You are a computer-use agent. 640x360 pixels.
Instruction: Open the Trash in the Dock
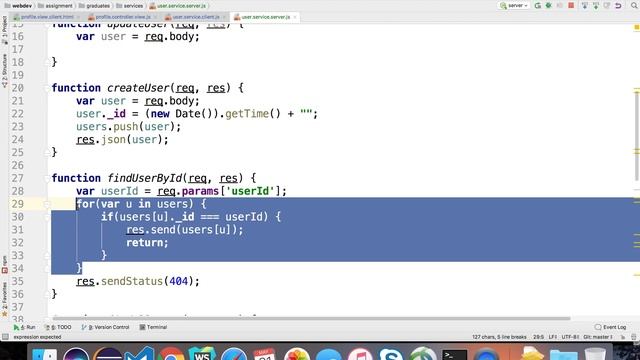(x=595, y=354)
